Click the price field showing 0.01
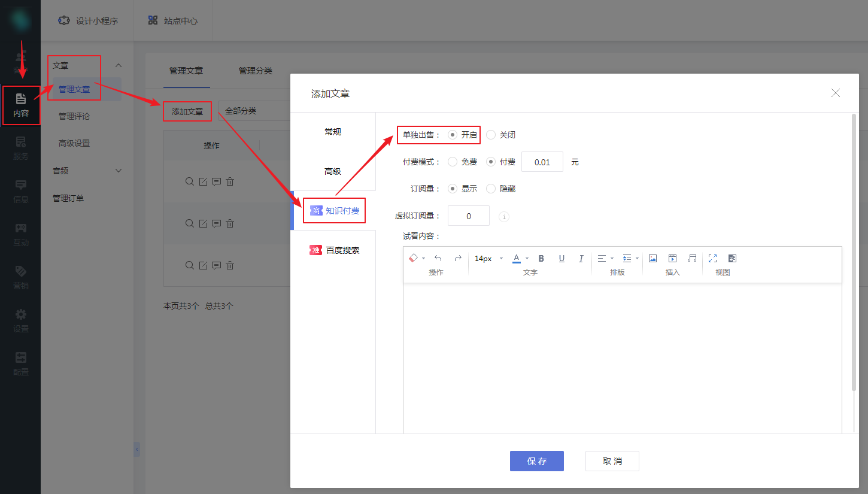 click(542, 162)
